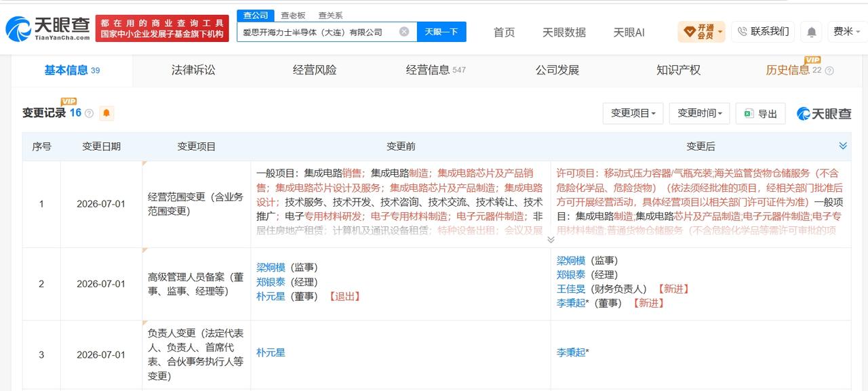Clear the search box with the X icon

tap(404, 31)
